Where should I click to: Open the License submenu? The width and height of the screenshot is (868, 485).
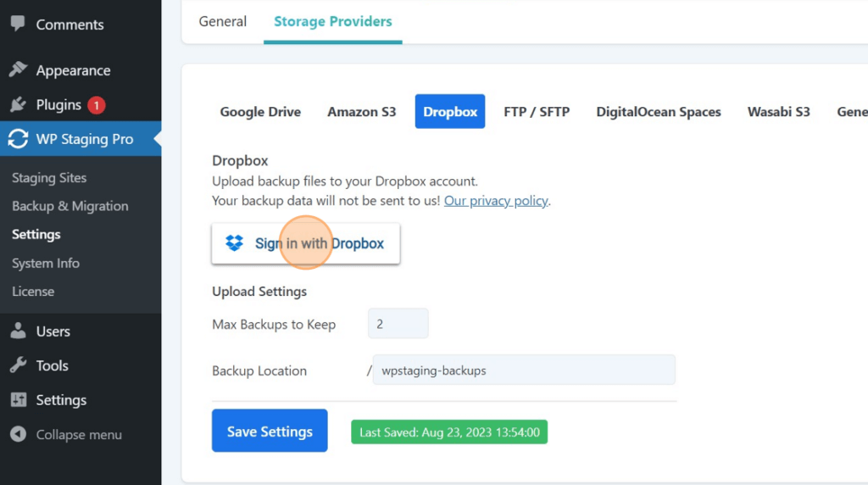click(x=33, y=291)
